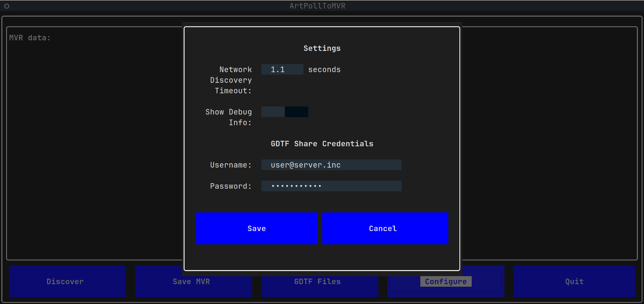Click the seconds unit label
The height and width of the screenshot is (304, 644).
[324, 70]
